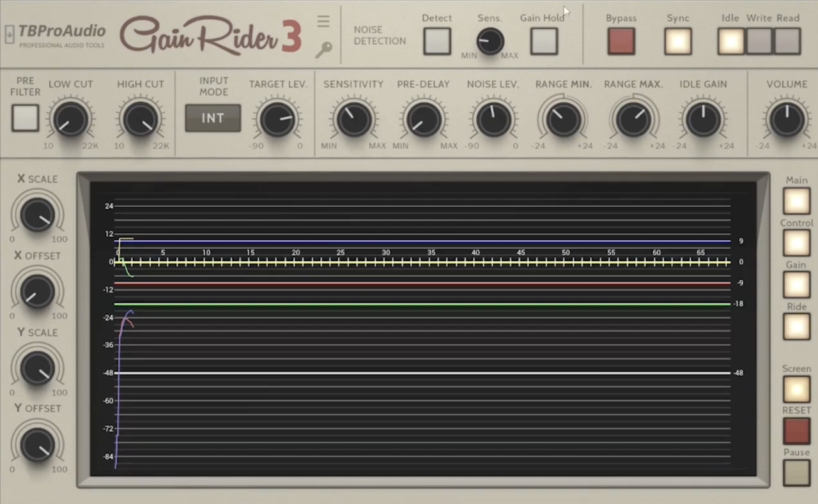Select Read automation mode
818x504 pixels.
(x=787, y=42)
